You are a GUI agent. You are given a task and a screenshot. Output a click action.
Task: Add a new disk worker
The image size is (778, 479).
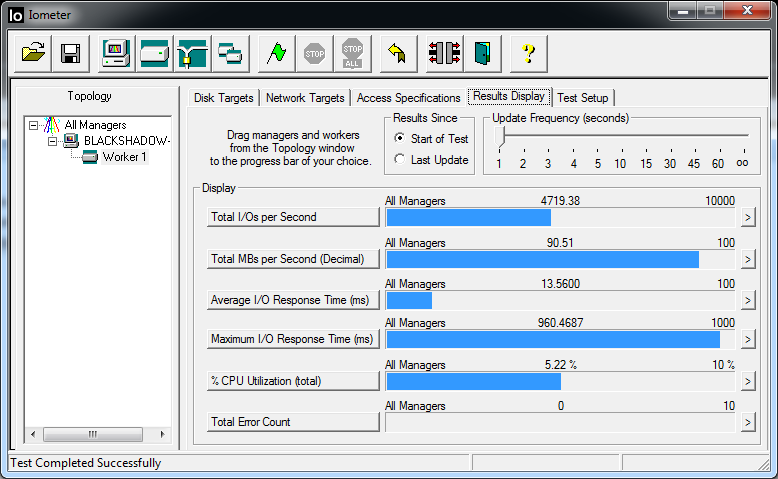pos(154,53)
